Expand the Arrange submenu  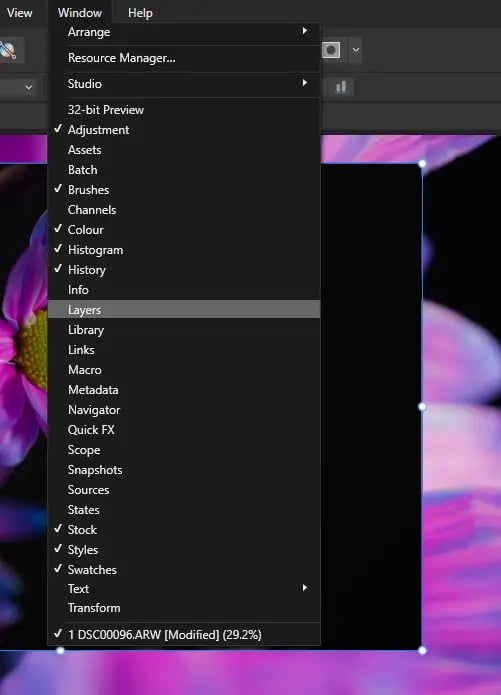point(184,32)
